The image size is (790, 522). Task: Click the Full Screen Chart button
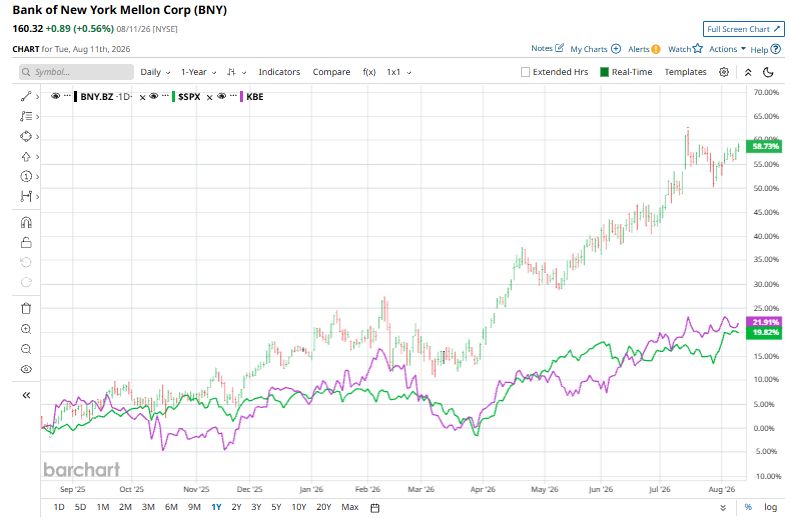point(743,29)
